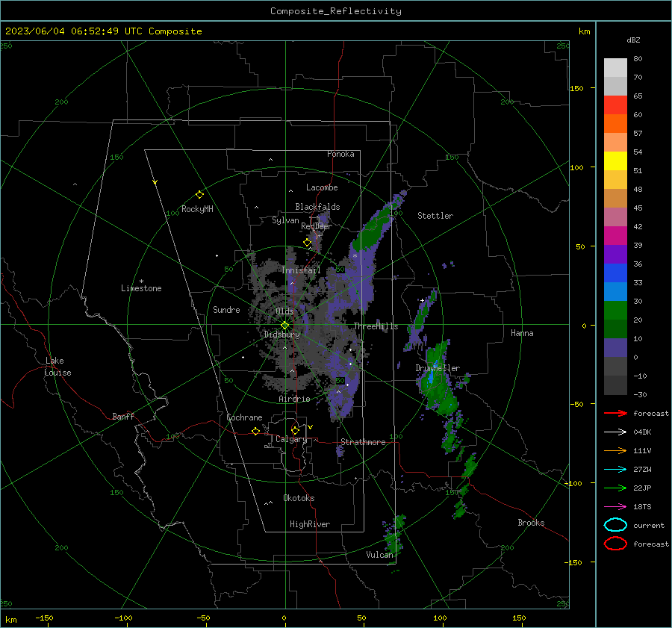Click the RockyMH label

tap(197, 209)
